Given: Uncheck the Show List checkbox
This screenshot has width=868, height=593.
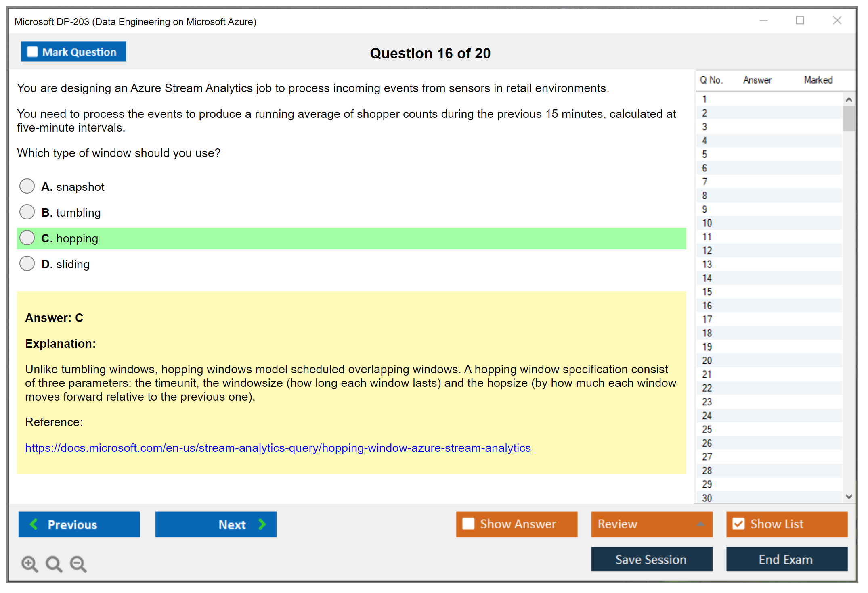Looking at the screenshot, I should 738,524.
